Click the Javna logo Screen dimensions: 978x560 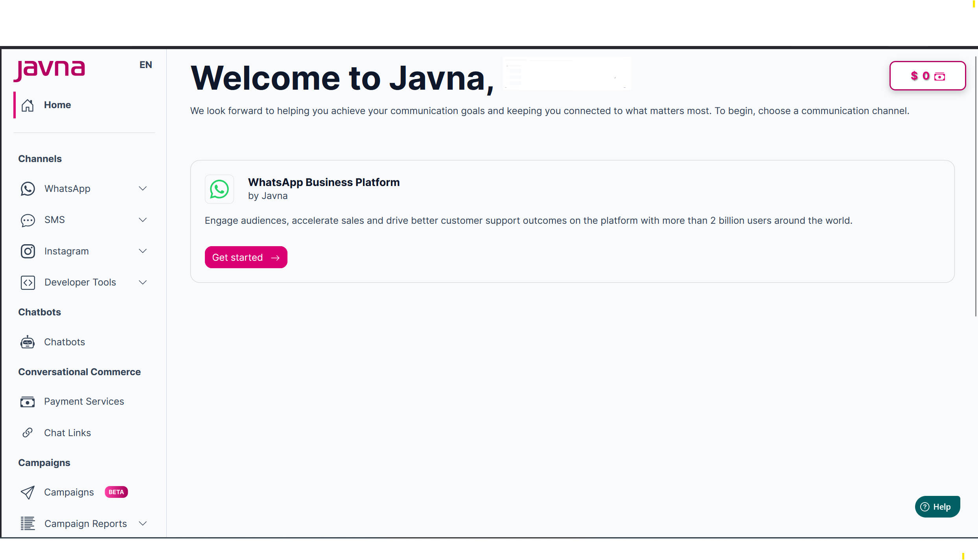coord(49,70)
